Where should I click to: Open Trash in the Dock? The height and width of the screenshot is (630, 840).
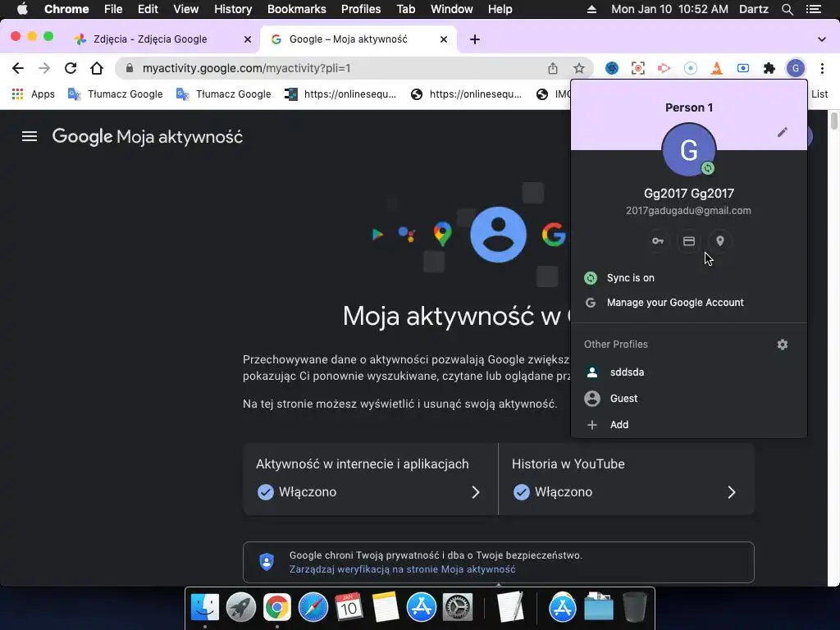click(x=634, y=608)
